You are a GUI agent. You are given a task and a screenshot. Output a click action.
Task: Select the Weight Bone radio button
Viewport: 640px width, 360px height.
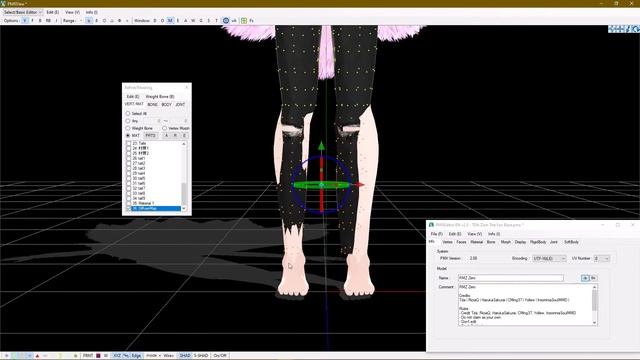tap(128, 129)
